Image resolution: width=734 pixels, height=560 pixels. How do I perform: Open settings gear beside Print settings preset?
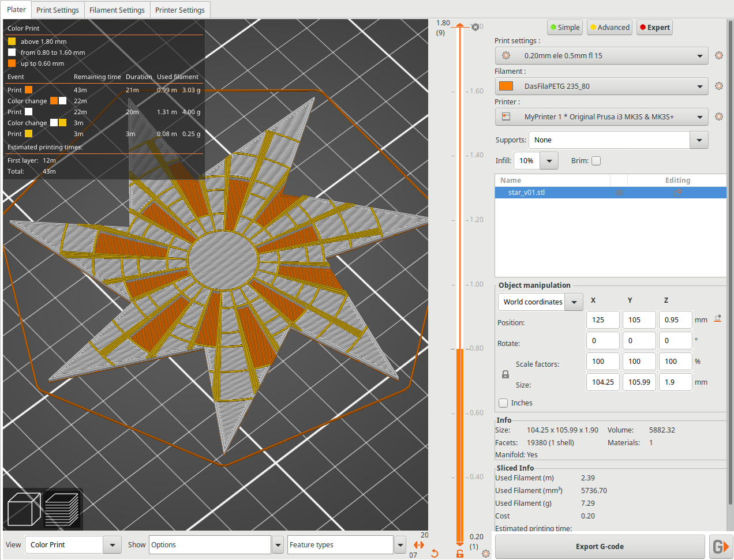click(x=718, y=55)
